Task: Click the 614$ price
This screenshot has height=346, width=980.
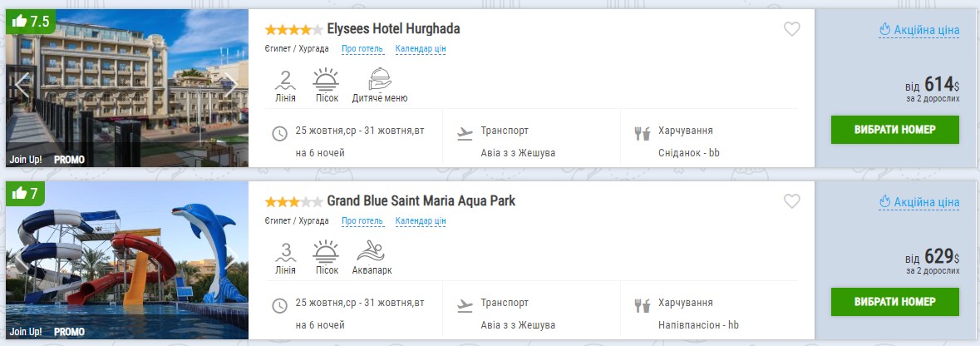Action: (941, 84)
